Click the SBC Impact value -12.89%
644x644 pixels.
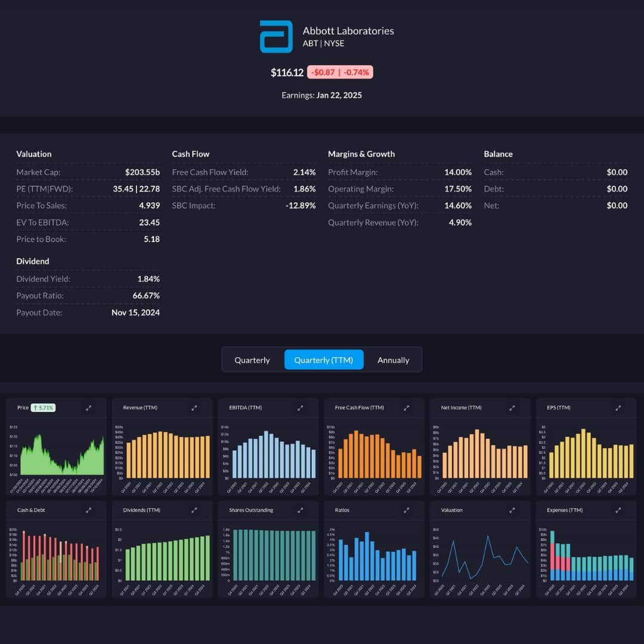tap(301, 205)
